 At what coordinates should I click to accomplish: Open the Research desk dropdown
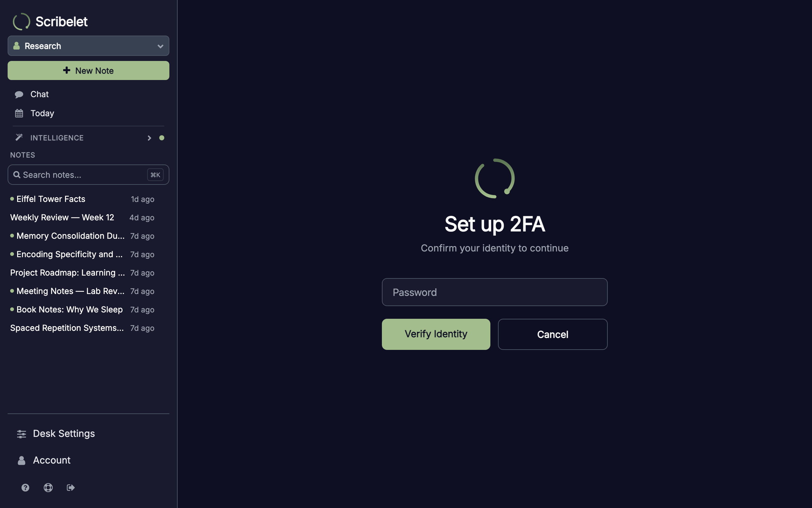point(88,46)
